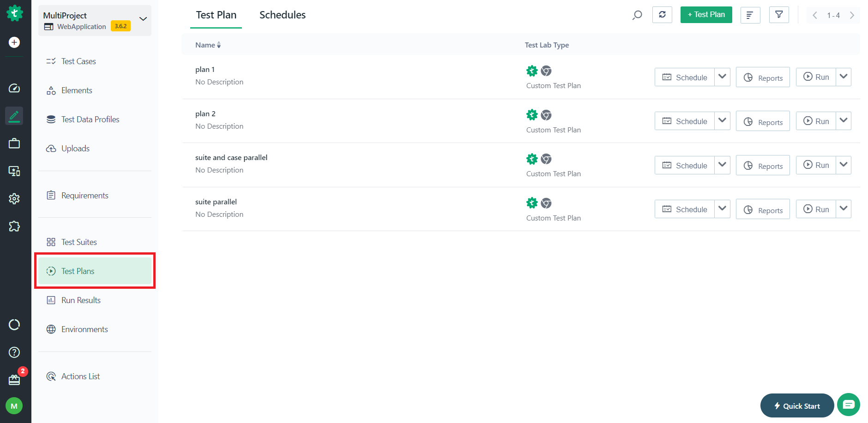
Task: Open Run Results in sidebar
Action: [95, 300]
